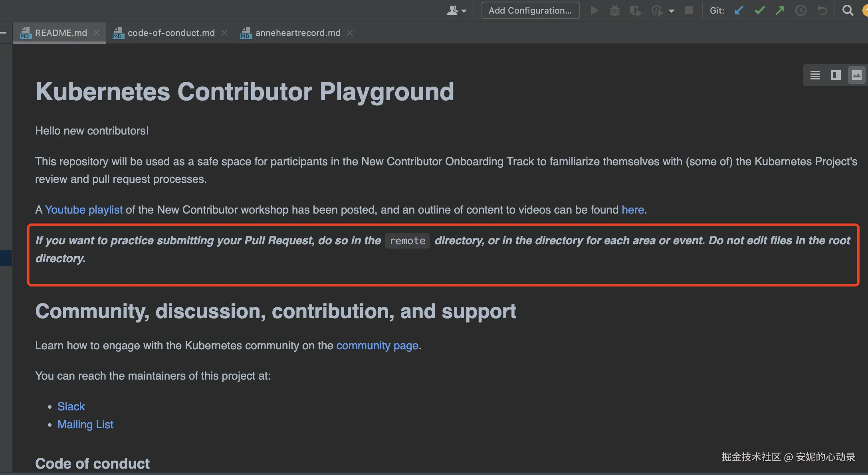Viewport: 868px width, 475px height.
Task: Switch to the anneheartrecord.md tab
Action: tap(297, 33)
